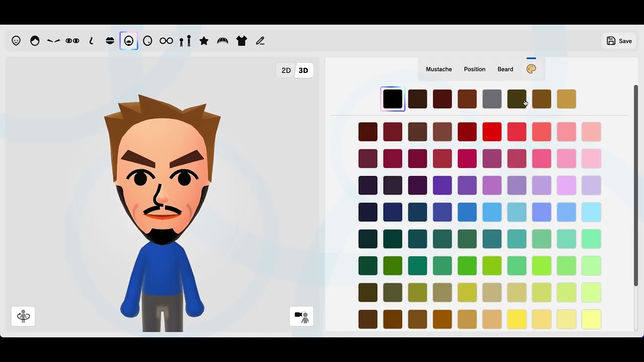Switch preview to 2D mode
The width and height of the screenshot is (644, 362).
coord(286,70)
